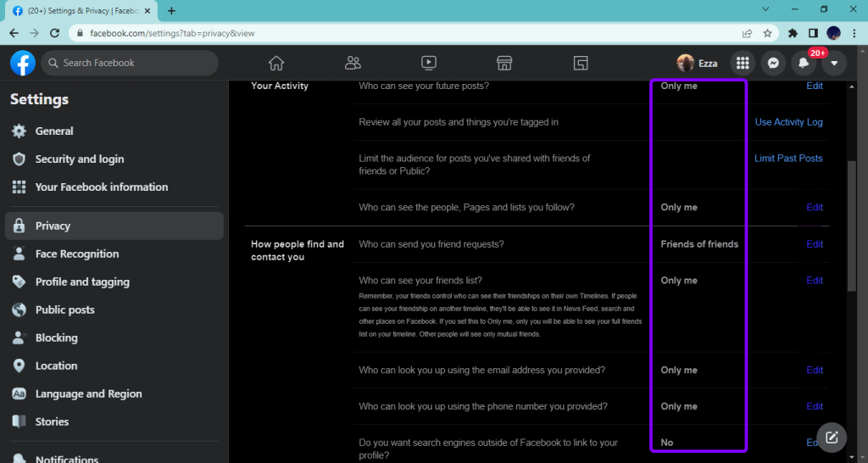868x463 pixels.
Task: Click the Facebook logo
Action: (x=23, y=63)
